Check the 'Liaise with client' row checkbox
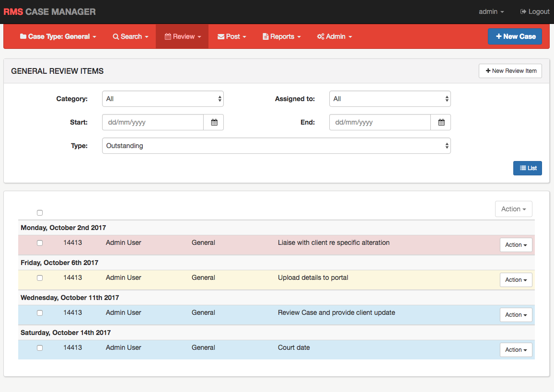 [x=40, y=243]
